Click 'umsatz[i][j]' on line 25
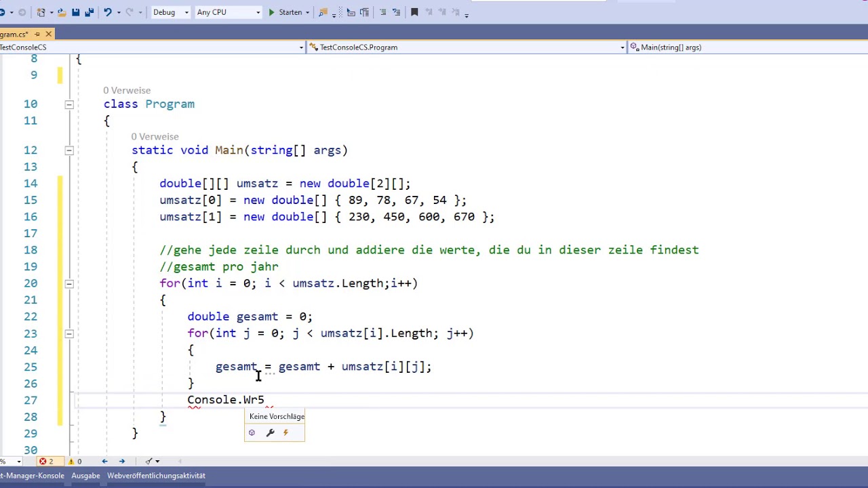The width and height of the screenshot is (868, 488). [383, 367]
